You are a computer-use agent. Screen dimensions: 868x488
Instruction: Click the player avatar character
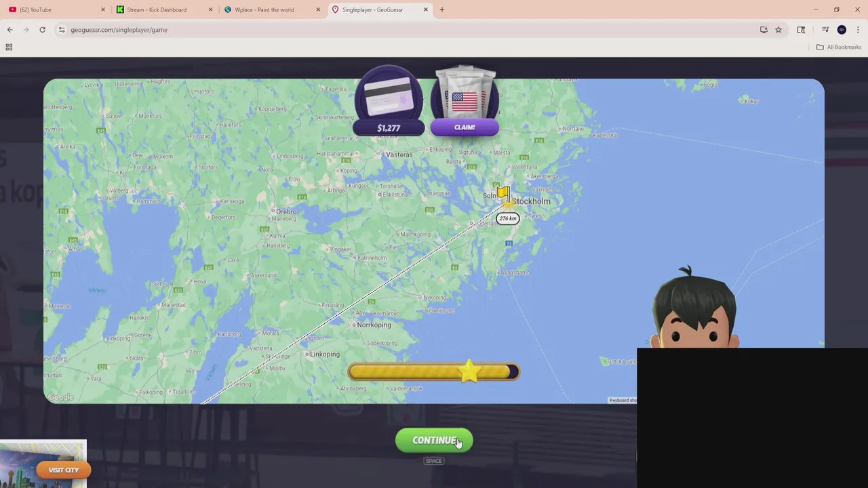pyautogui.click(x=694, y=307)
